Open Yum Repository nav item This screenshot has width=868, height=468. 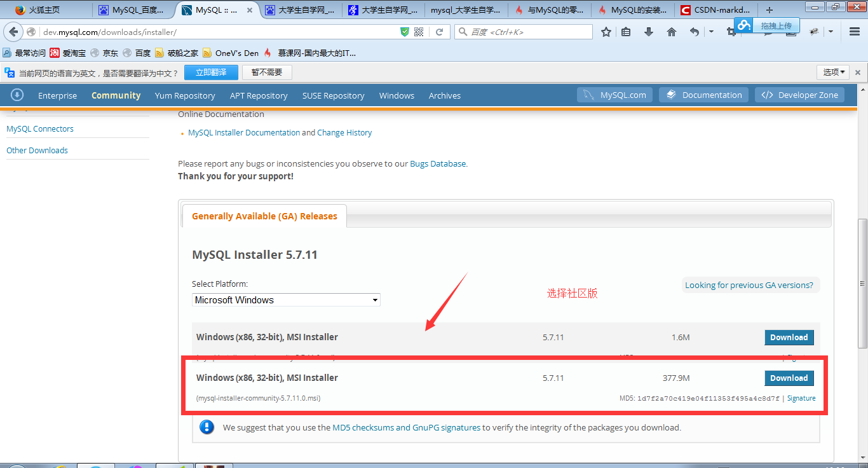[x=185, y=95]
